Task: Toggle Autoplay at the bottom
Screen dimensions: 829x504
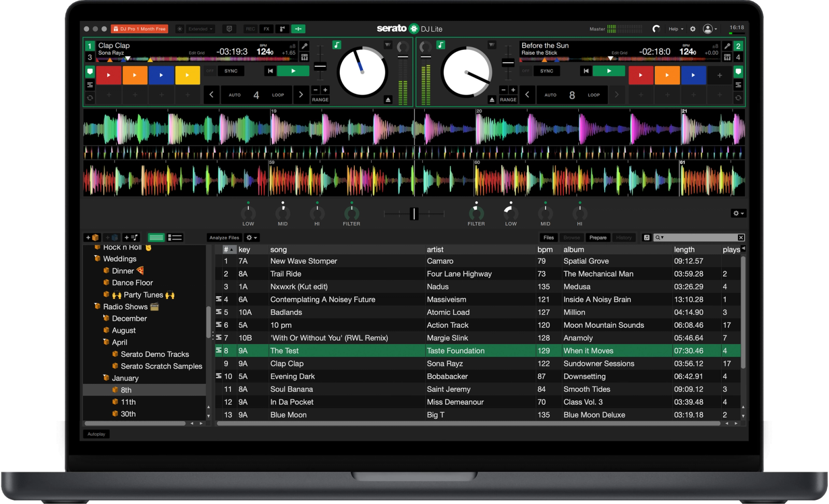Action: [x=96, y=434]
